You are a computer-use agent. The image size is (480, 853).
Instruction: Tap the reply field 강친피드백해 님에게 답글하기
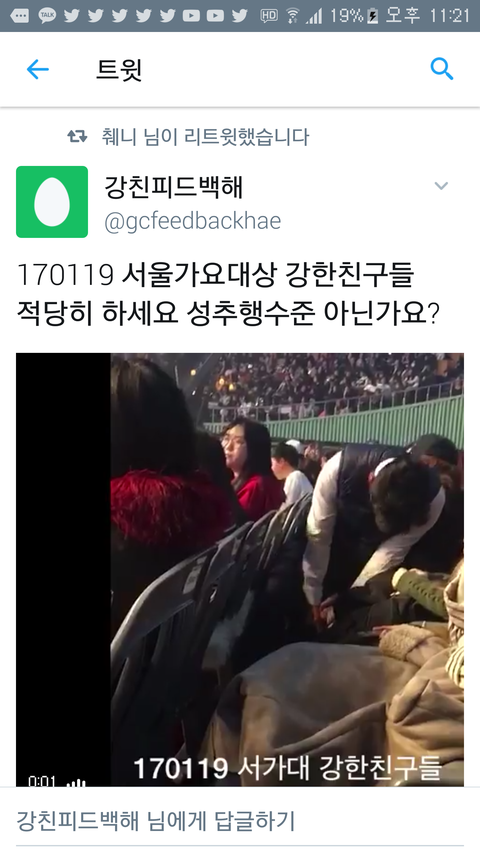point(240,820)
